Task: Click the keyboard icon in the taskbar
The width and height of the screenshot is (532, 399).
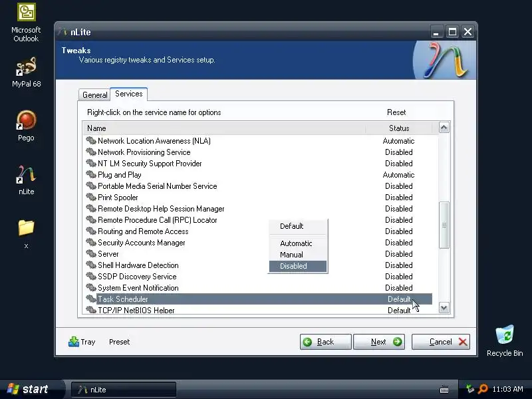Action: click(444, 389)
